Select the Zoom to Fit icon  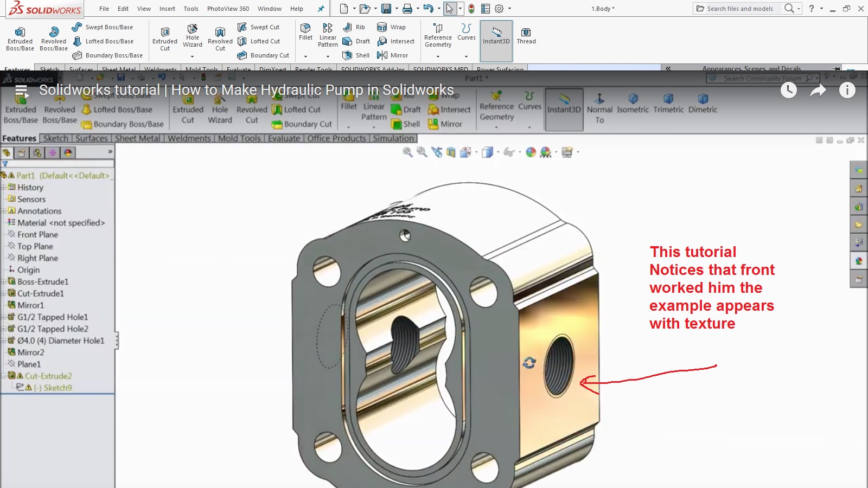tap(406, 152)
